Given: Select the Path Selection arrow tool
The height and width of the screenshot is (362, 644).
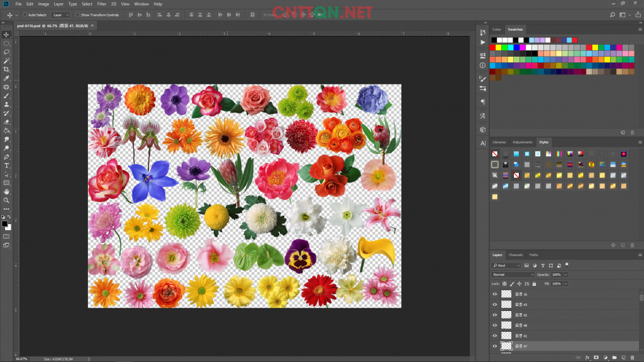Looking at the screenshot, I should (6, 174).
